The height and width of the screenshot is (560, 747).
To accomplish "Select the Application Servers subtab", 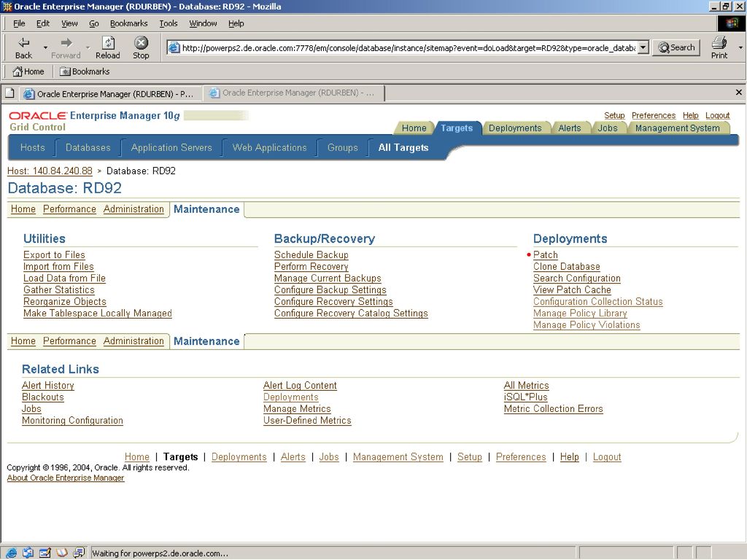I will 171,147.
